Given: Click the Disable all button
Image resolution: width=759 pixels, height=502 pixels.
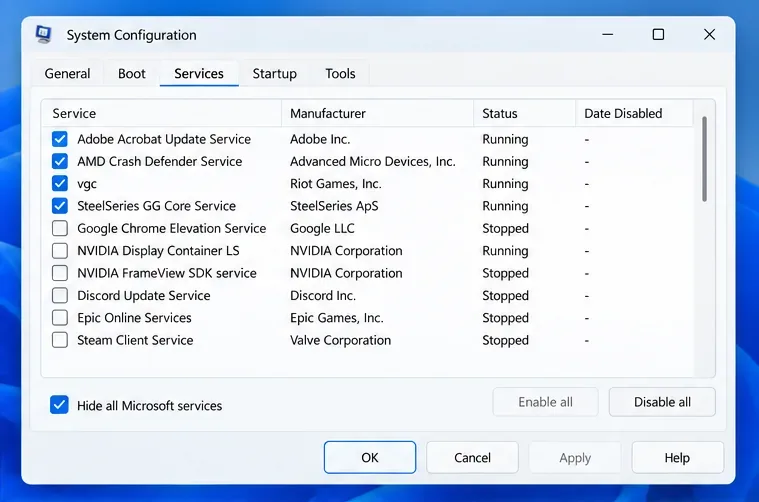Looking at the screenshot, I should click(662, 402).
